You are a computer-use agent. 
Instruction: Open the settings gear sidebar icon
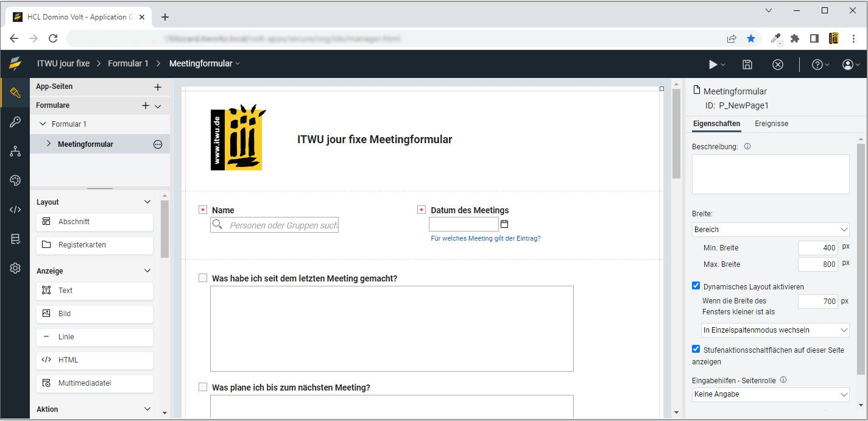15,268
